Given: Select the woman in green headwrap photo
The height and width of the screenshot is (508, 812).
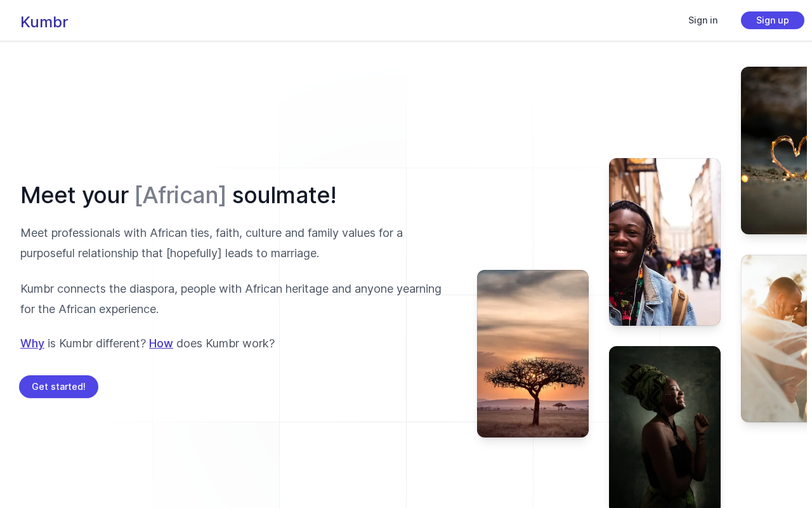Looking at the screenshot, I should [x=665, y=425].
